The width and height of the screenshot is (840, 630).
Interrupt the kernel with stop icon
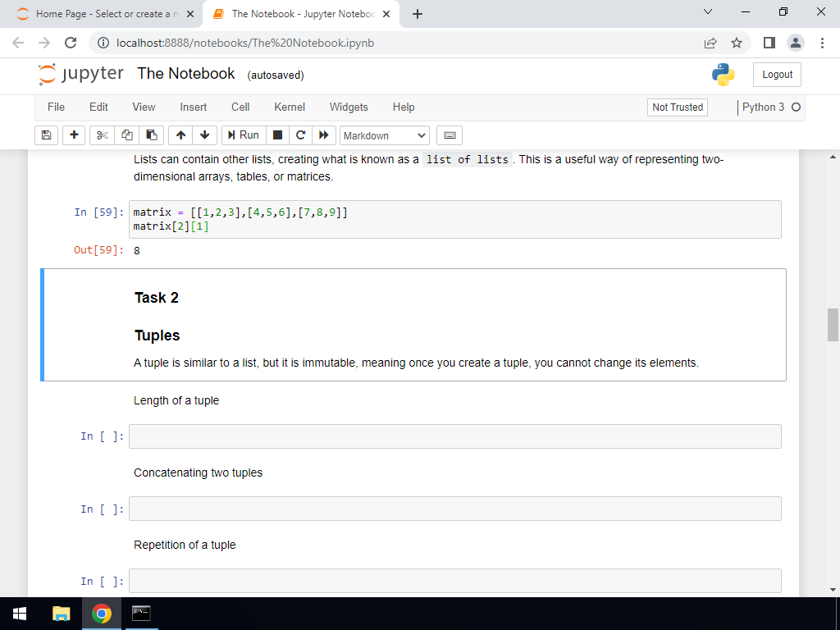277,135
